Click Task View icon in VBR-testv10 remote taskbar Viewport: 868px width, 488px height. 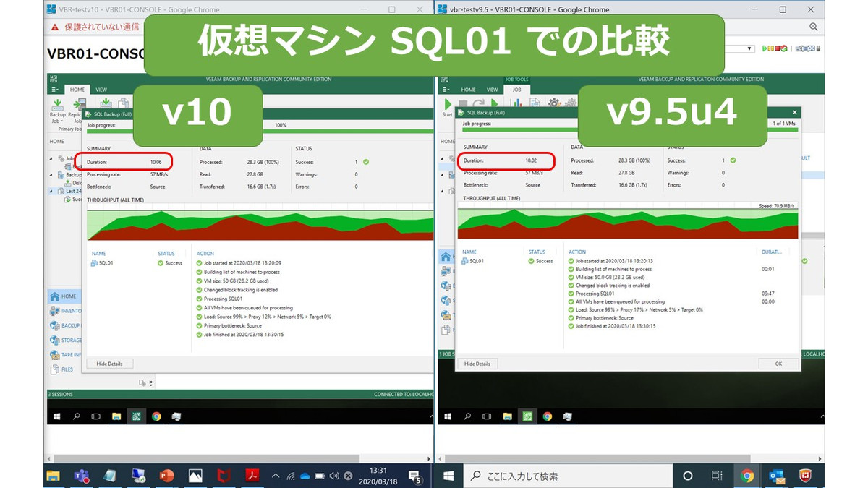[95, 416]
